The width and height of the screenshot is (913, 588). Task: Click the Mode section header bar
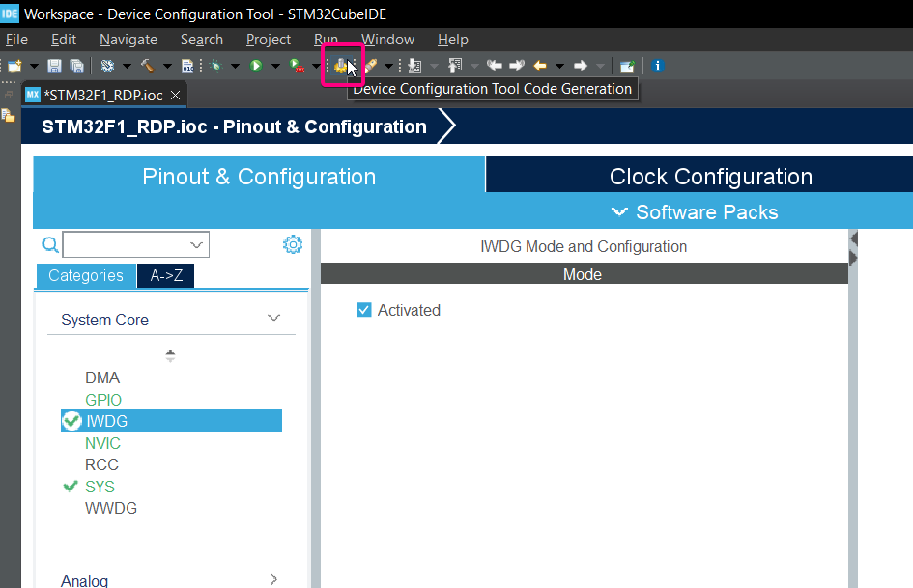pyautogui.click(x=585, y=274)
